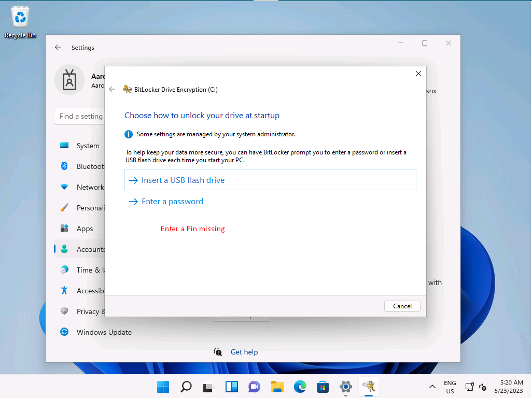Select the Enter a password option
The height and width of the screenshot is (398, 532).
tap(172, 201)
